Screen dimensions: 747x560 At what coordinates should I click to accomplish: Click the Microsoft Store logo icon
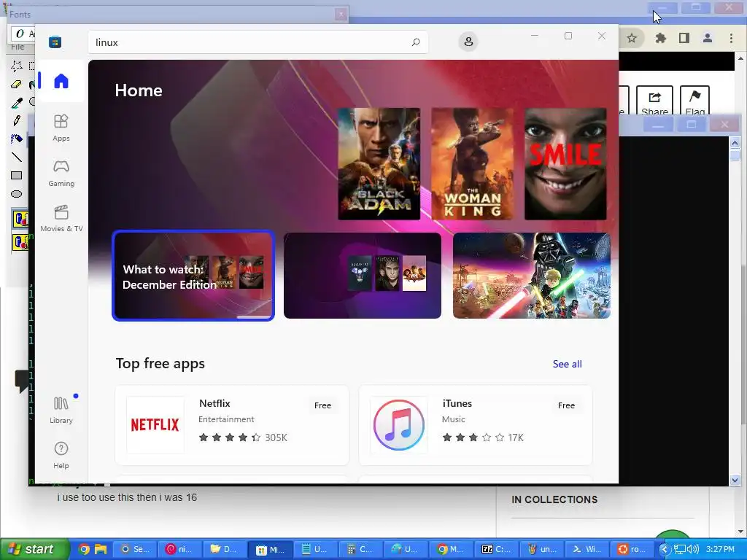(55, 42)
